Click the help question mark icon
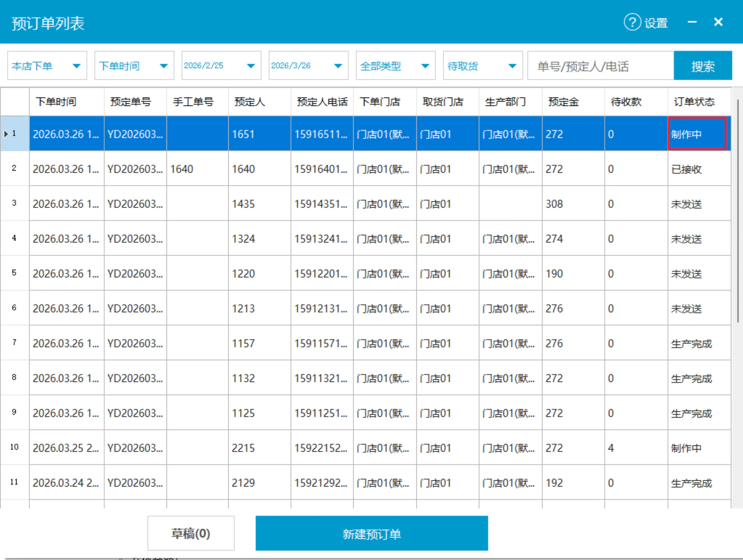Screen dimensions: 743x560 632,22
